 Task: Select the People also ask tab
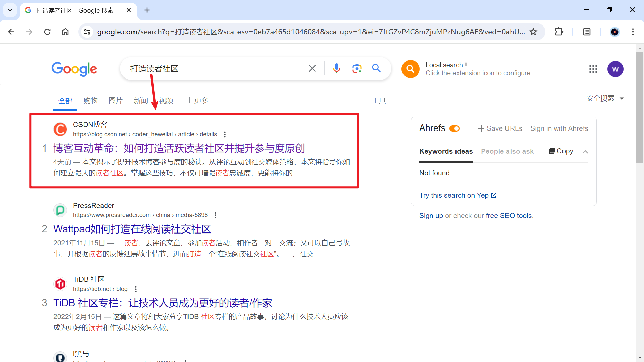(x=507, y=151)
